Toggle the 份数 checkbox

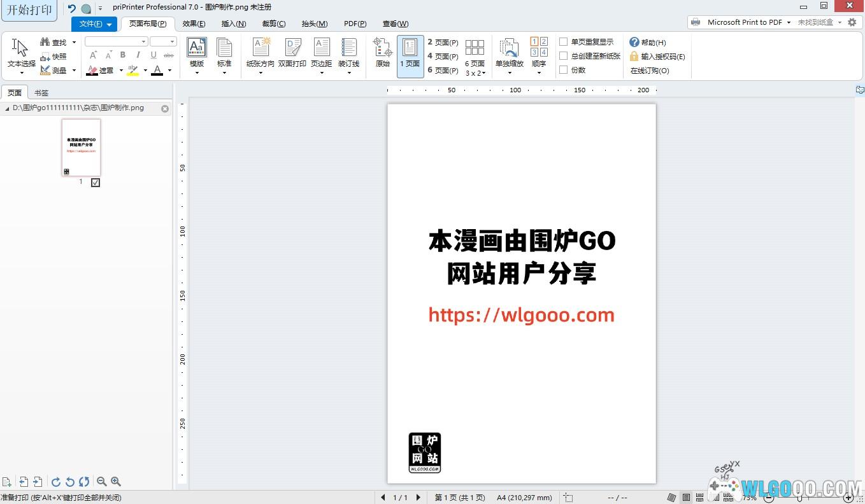564,70
